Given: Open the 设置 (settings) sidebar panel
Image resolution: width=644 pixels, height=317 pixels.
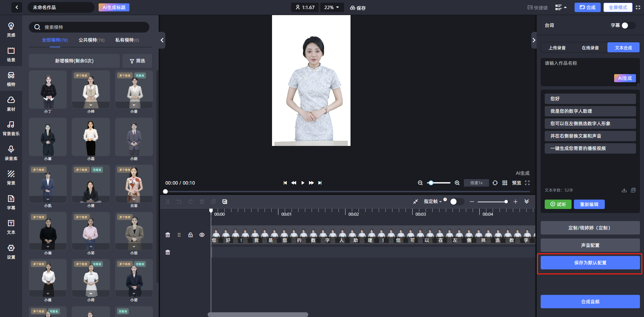Looking at the screenshot, I should click(x=11, y=252).
